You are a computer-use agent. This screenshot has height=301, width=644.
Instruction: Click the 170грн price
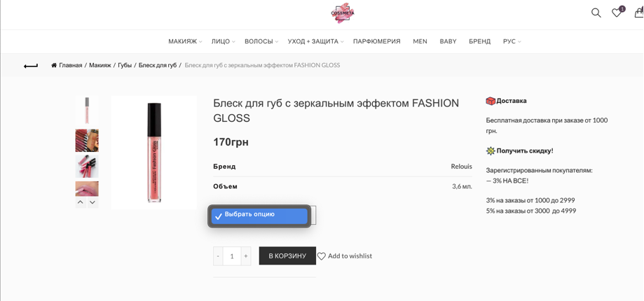231,142
